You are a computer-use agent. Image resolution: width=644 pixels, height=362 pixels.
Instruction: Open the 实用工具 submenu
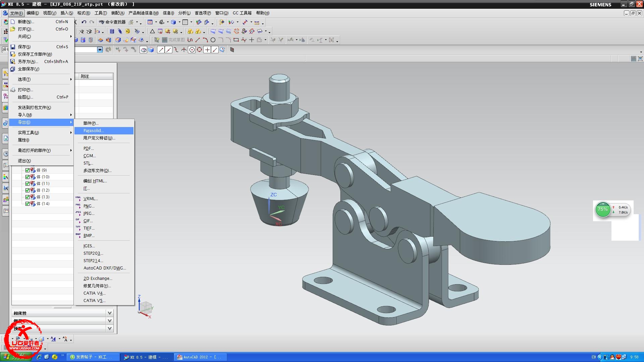click(42, 133)
